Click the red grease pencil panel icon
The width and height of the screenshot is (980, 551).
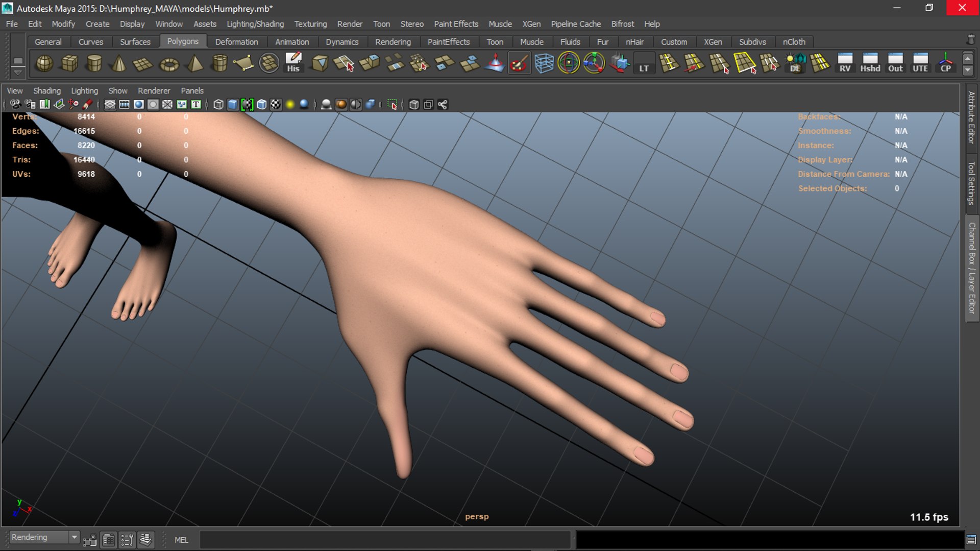(x=88, y=105)
